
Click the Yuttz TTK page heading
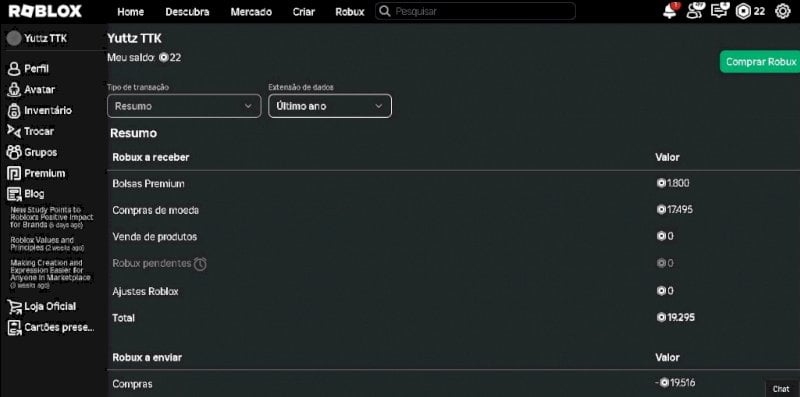point(134,38)
